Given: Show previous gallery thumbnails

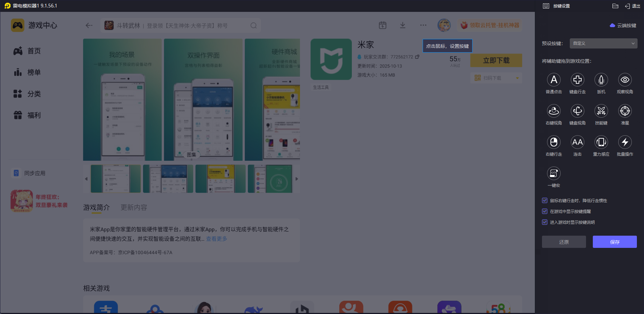Looking at the screenshot, I should click(x=86, y=179).
